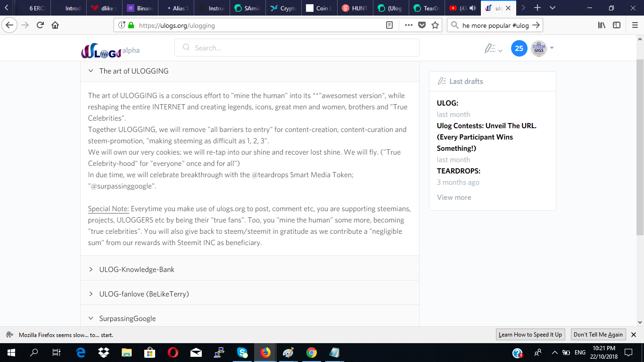Focus the Ulogs Search field
Viewport: 644px width, 362px height.
[x=297, y=48]
